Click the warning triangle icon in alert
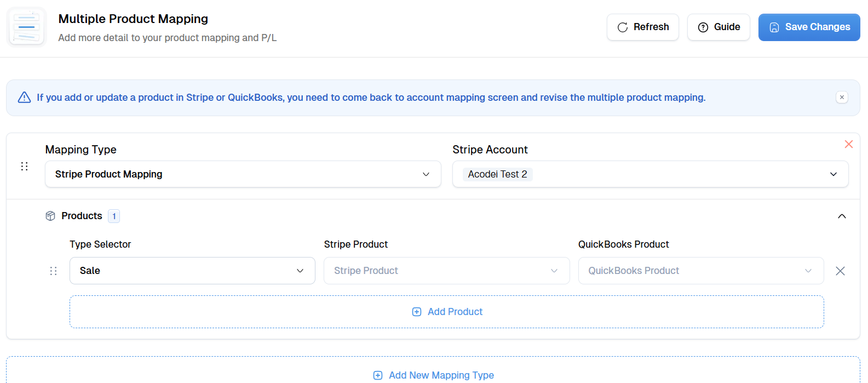This screenshot has height=383, width=868. coord(24,98)
